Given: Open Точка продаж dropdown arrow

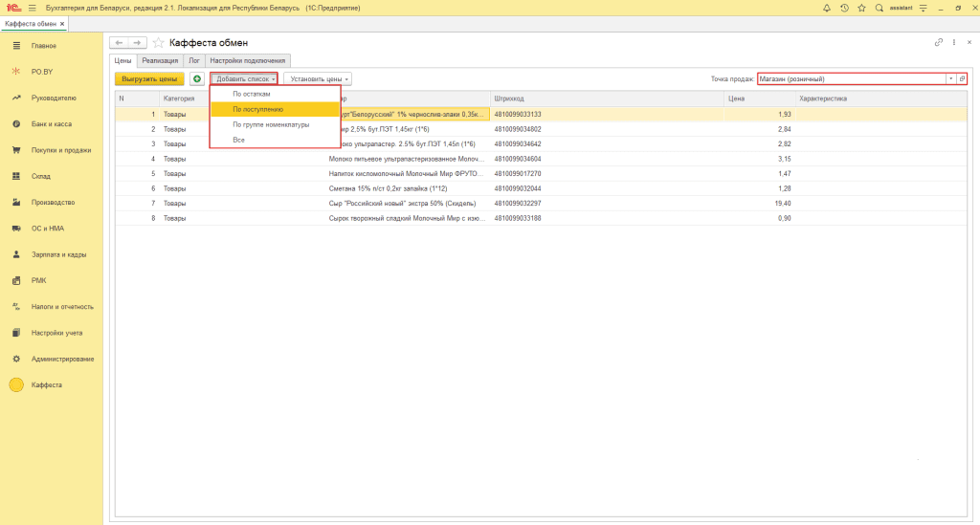Looking at the screenshot, I should pyautogui.click(x=950, y=78).
